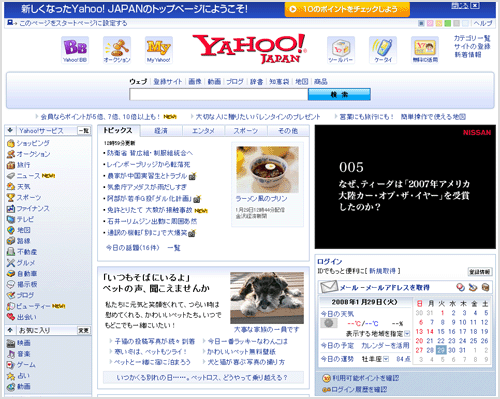Close the welcome banner with X button

475,5
